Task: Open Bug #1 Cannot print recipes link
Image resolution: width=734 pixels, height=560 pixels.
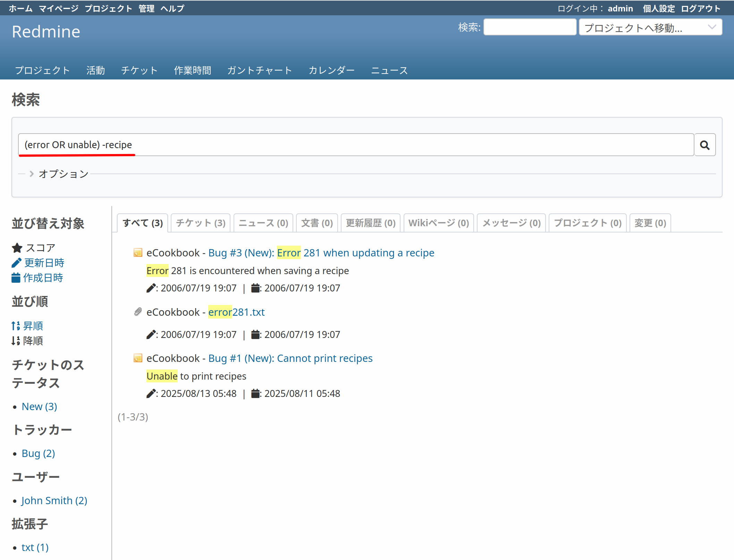Action: pyautogui.click(x=290, y=358)
